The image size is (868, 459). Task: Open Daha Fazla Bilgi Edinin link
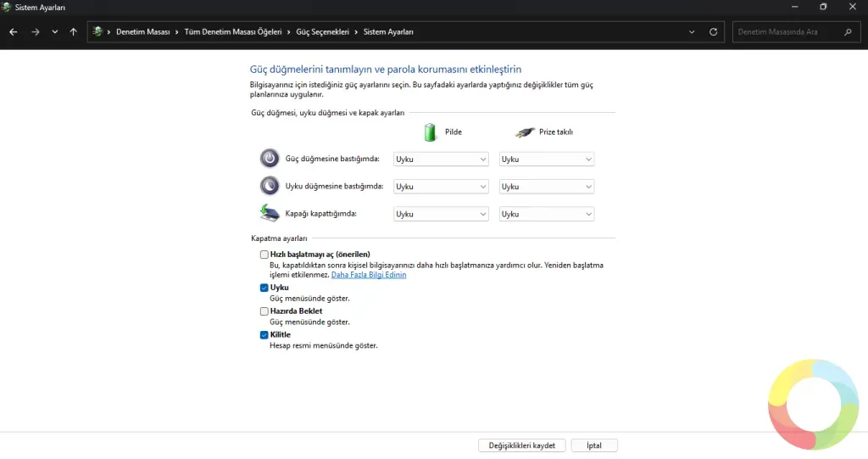(x=369, y=275)
